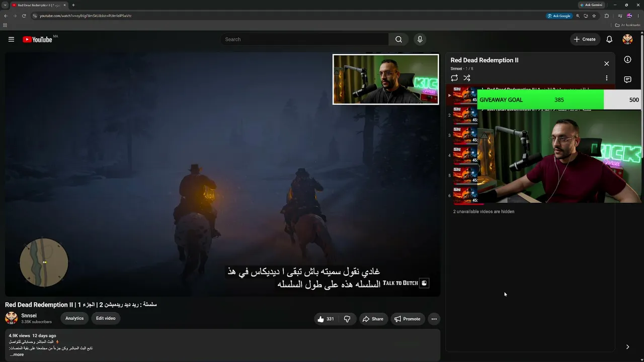Screen dimensions: 644x362
Task: Start voice search with microphone icon
Action: 420,39
